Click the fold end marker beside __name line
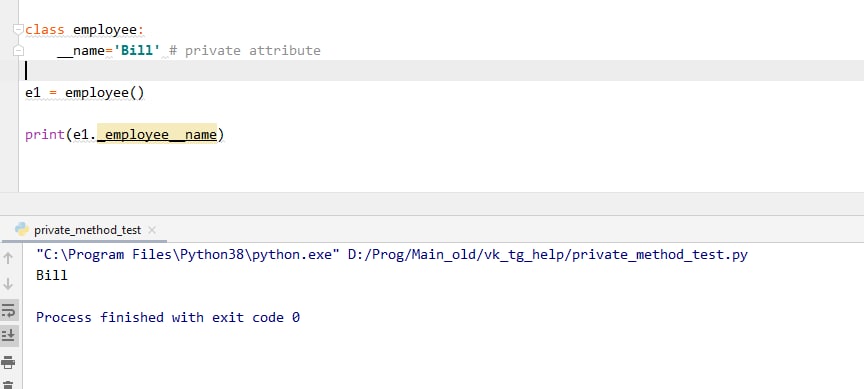 pos(18,51)
